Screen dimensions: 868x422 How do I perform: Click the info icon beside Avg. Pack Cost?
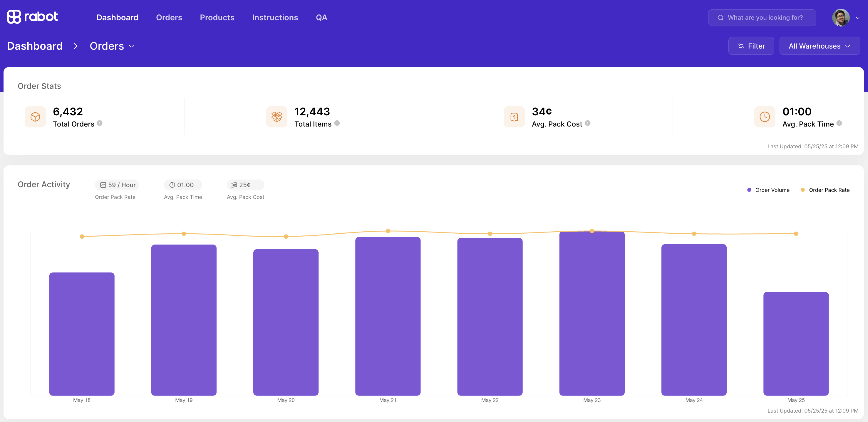(x=588, y=123)
